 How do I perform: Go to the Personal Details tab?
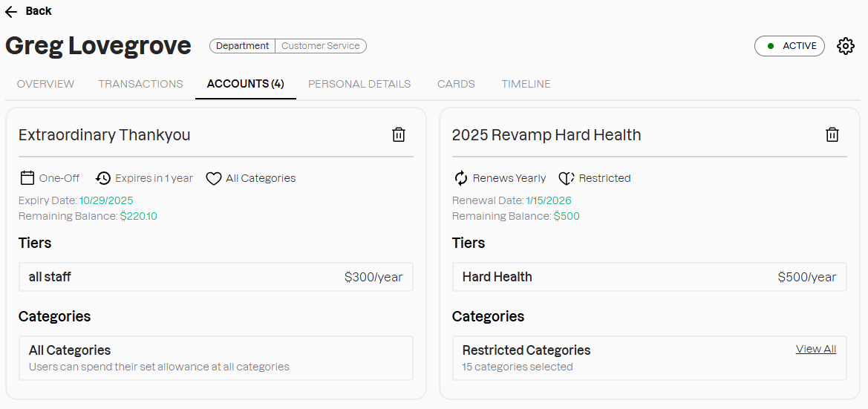(359, 84)
